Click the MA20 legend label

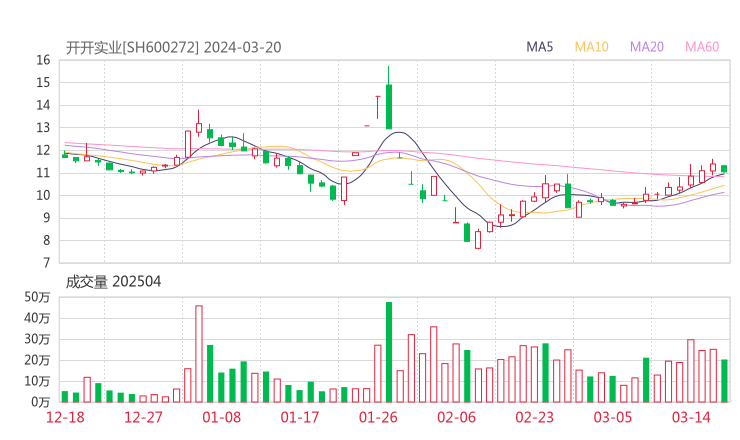pyautogui.click(x=647, y=47)
